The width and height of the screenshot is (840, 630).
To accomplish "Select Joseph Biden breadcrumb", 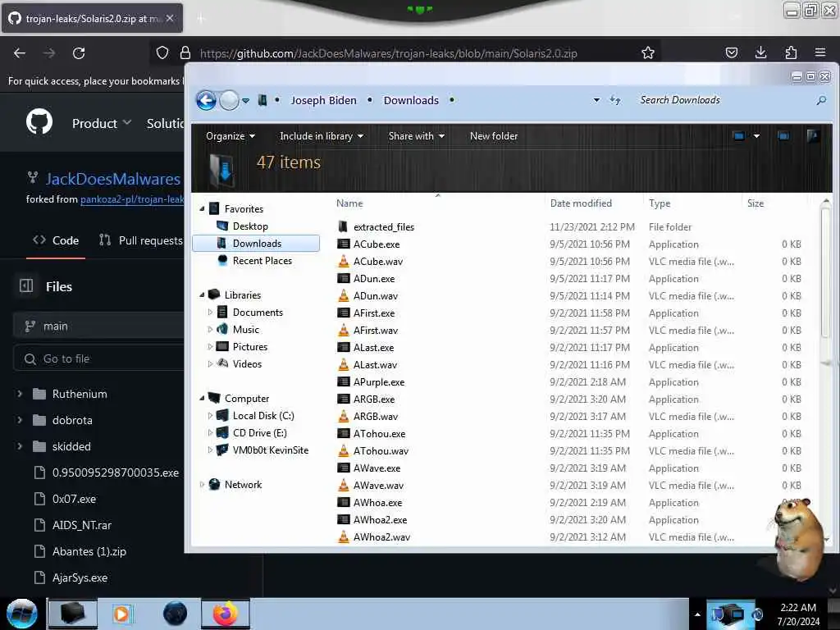I will pos(323,100).
